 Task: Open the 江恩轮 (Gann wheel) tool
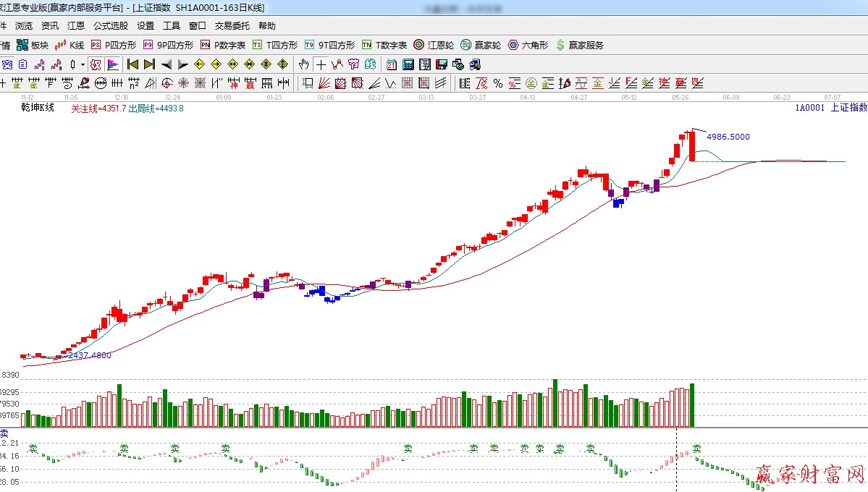click(434, 45)
